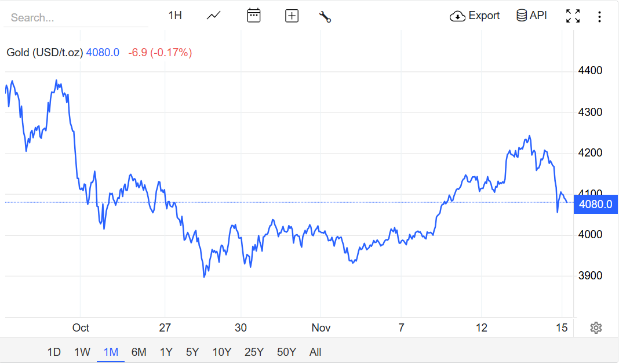Click the 4080.0 current price marker
The image size is (619, 364).
595,204
